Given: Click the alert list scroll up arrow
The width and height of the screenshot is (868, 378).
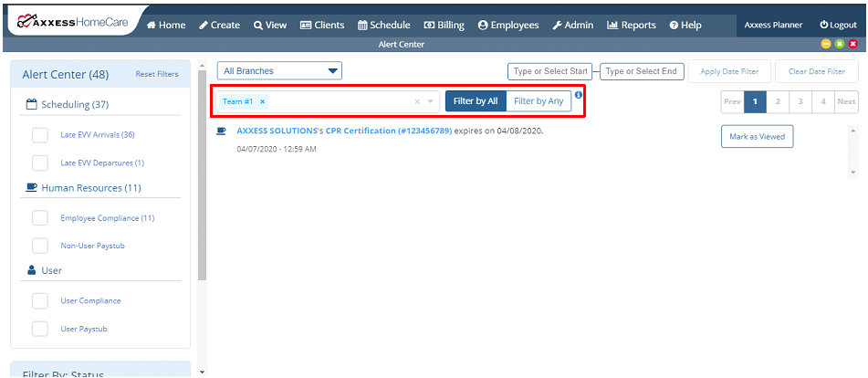Looking at the screenshot, I should click(853, 131).
